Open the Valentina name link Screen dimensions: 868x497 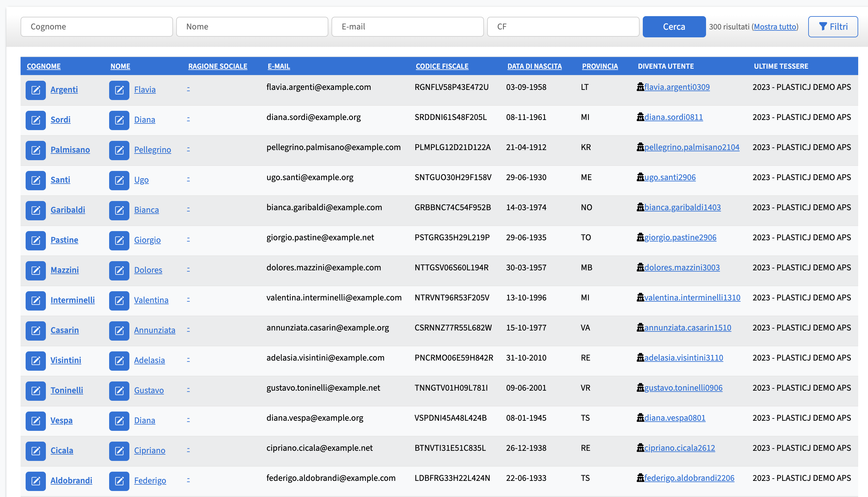click(x=151, y=300)
